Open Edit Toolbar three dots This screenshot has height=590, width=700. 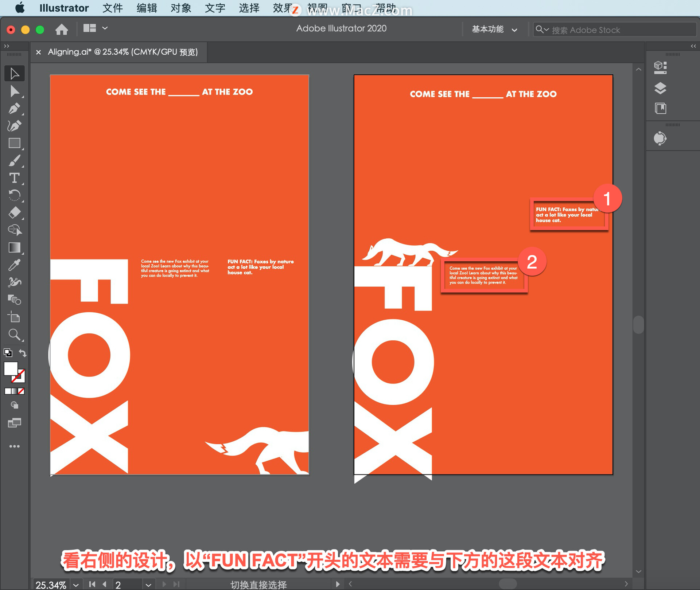tap(15, 446)
